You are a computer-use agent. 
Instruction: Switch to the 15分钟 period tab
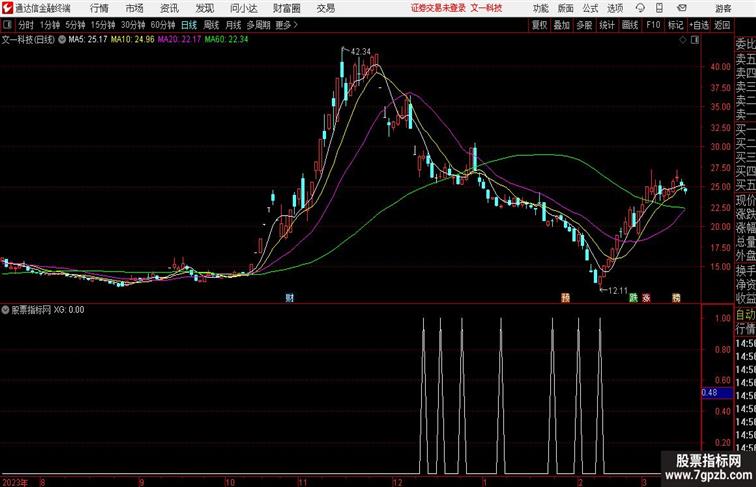click(x=103, y=25)
